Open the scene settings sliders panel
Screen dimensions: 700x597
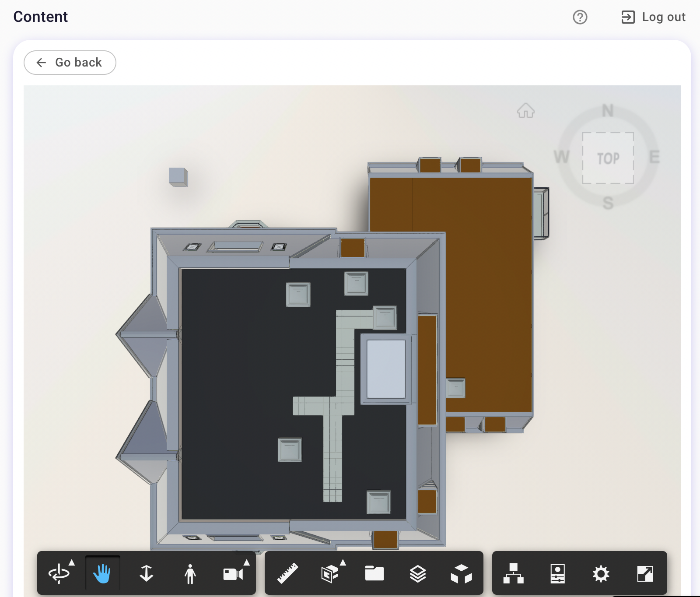pos(557,574)
